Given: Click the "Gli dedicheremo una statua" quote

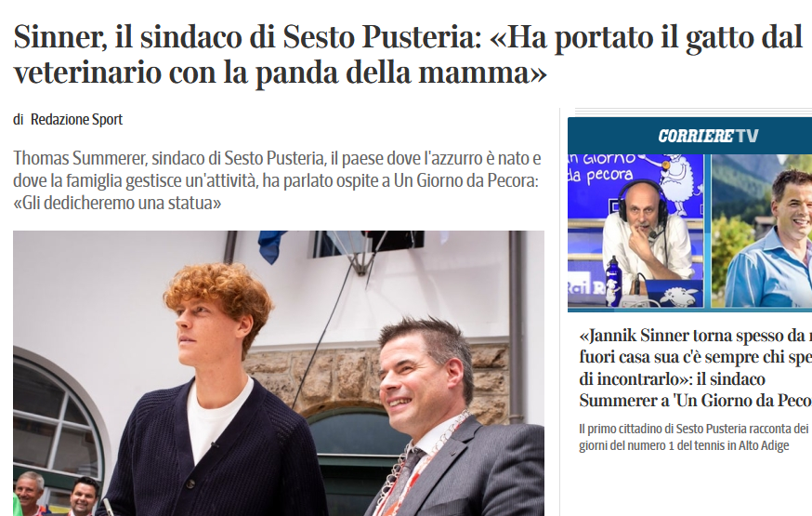Looking at the screenshot, I should pos(117,203).
